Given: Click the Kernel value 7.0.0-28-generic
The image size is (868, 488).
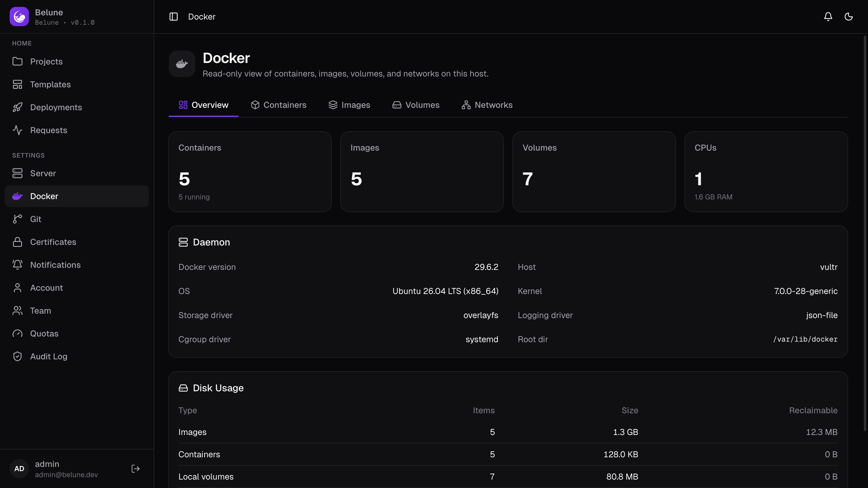Looking at the screenshot, I should point(806,291).
